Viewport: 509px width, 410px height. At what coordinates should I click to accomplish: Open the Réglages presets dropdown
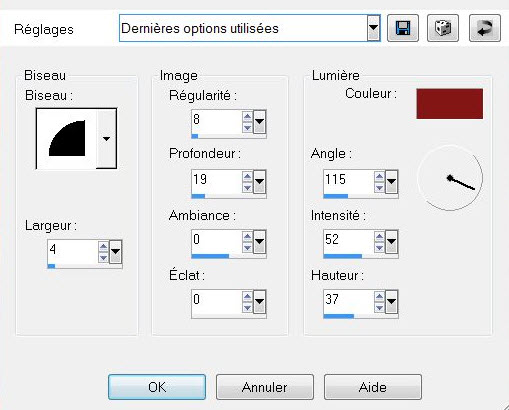(374, 28)
